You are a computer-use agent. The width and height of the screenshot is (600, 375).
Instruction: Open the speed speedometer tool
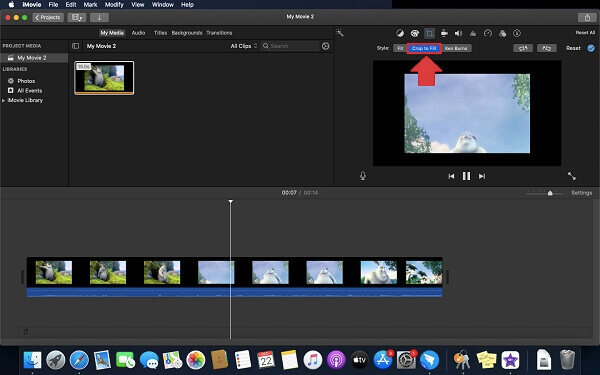pos(488,33)
